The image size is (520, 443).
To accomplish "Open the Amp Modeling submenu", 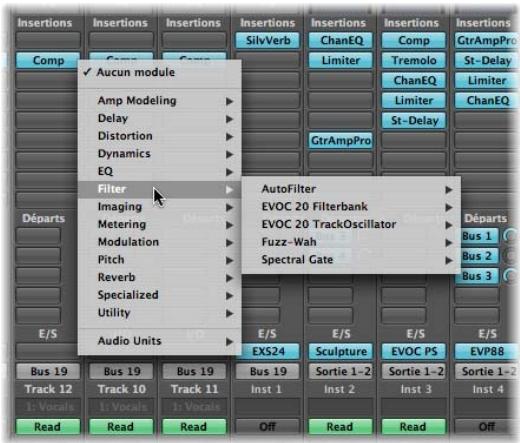I will 159,101.
